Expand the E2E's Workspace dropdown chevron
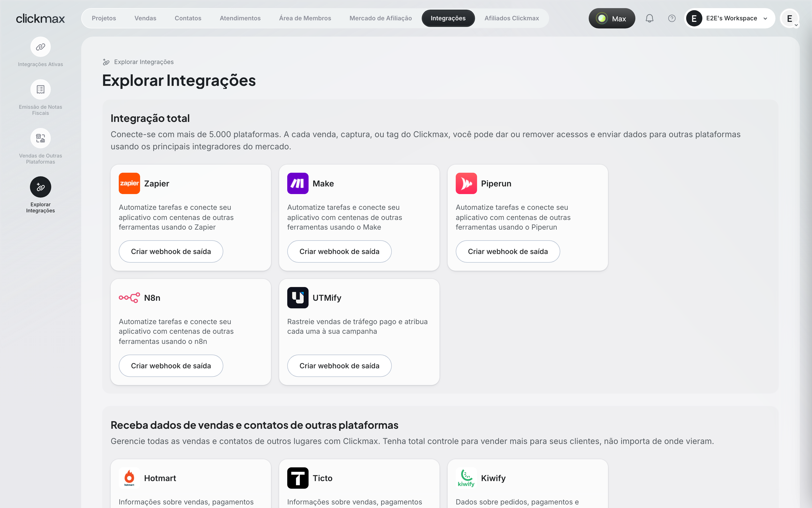The image size is (812, 508). point(765,19)
